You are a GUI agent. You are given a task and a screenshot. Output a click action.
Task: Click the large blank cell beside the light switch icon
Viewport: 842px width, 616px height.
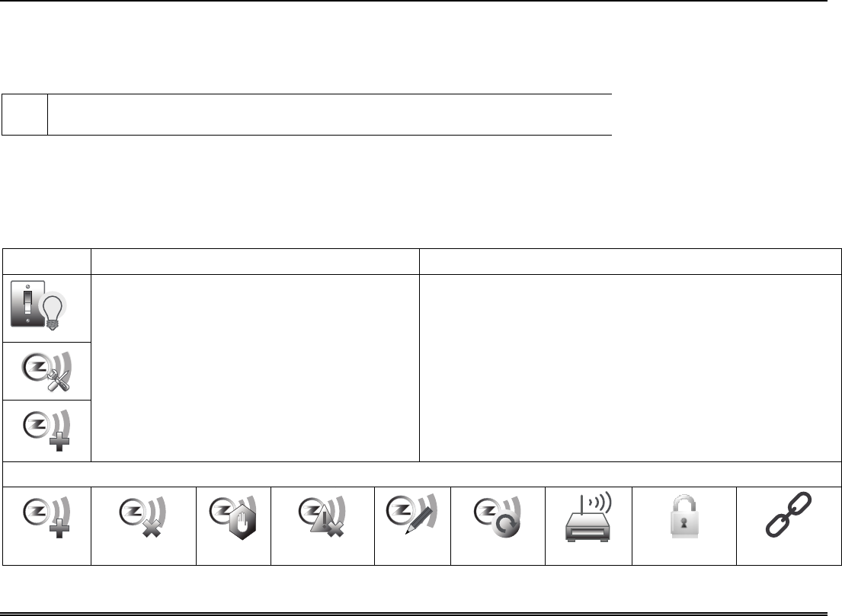[255, 368]
